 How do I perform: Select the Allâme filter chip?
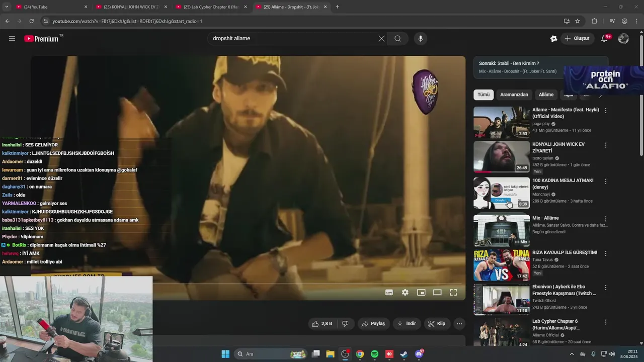pos(546,95)
